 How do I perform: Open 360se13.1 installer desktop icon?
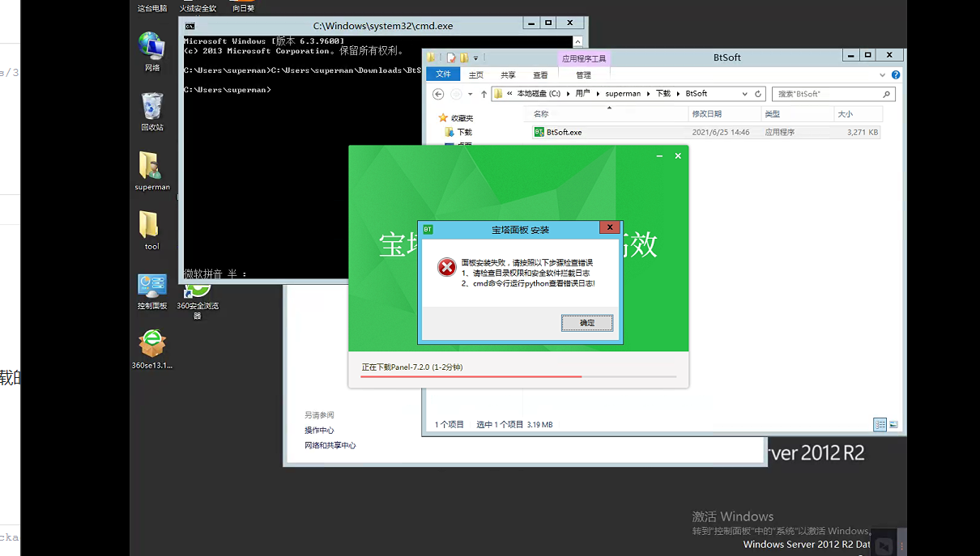152,350
